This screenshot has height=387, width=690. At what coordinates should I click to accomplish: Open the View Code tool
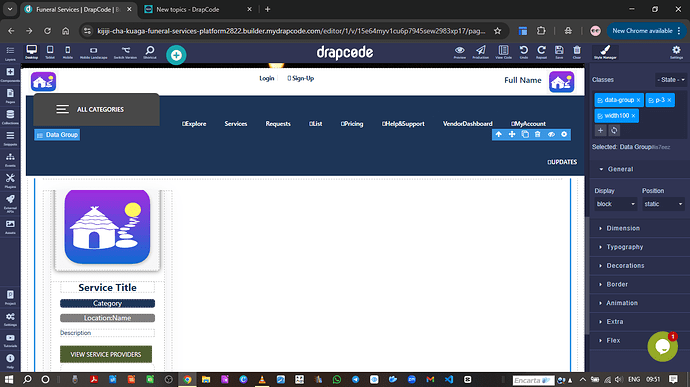pyautogui.click(x=503, y=52)
